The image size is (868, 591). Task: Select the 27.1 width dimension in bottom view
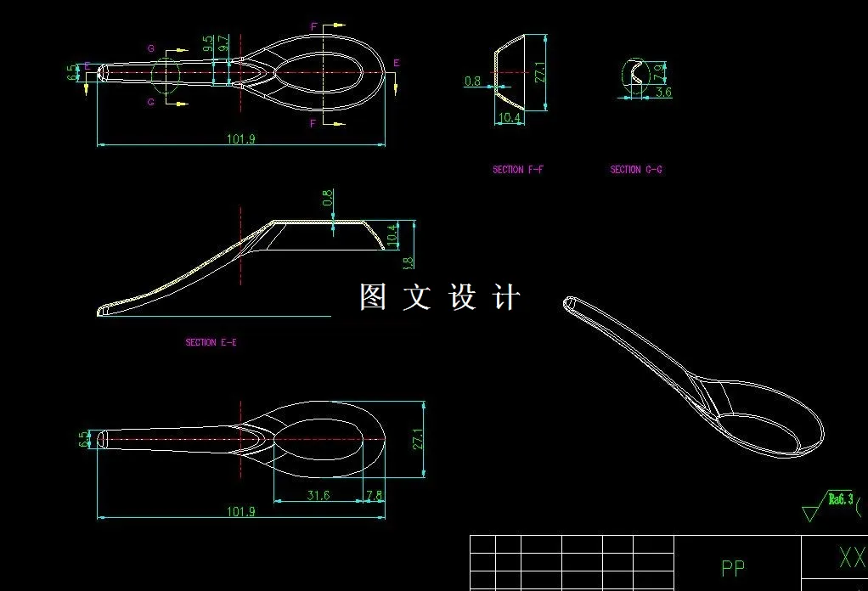tap(418, 439)
